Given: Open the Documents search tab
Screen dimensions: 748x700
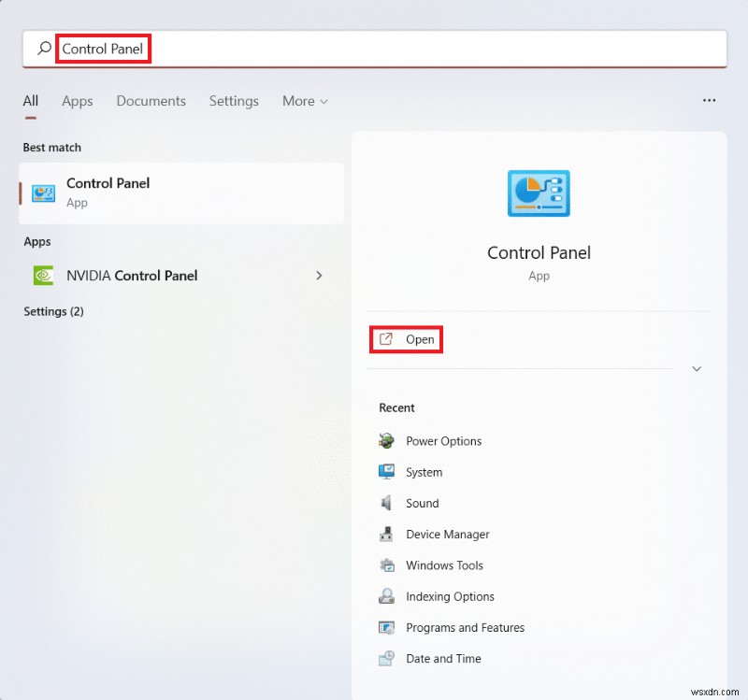Looking at the screenshot, I should point(151,101).
